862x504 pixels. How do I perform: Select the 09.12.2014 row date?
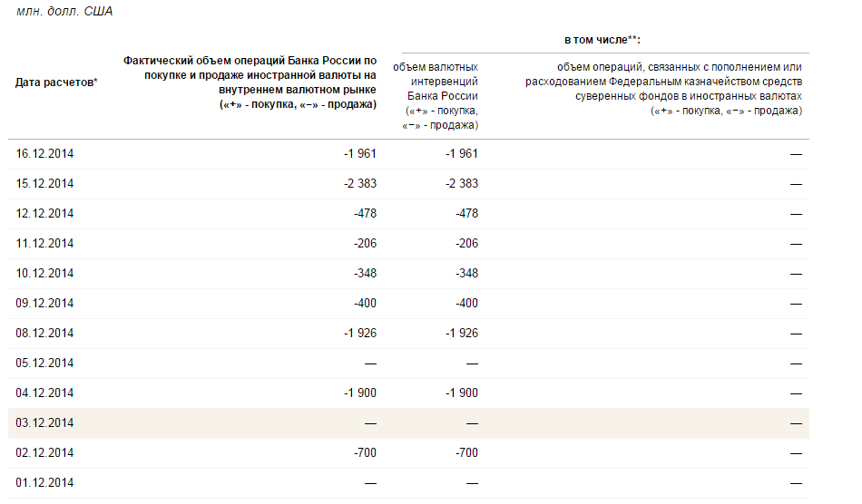[44, 304]
